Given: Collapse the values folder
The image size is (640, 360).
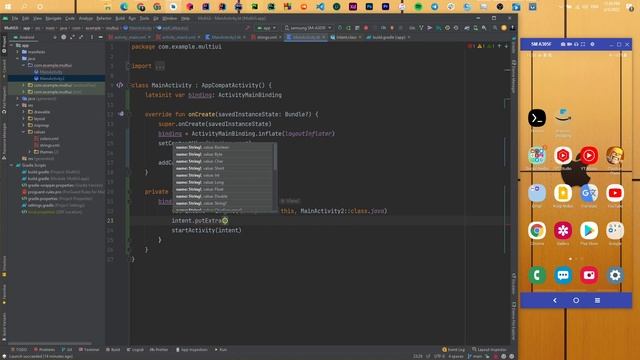Looking at the screenshot, I should [x=24, y=132].
